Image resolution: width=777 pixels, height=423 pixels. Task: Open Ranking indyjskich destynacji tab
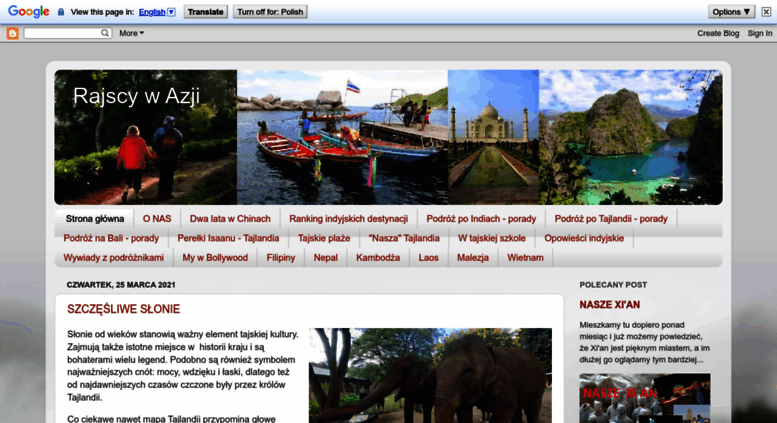point(348,218)
